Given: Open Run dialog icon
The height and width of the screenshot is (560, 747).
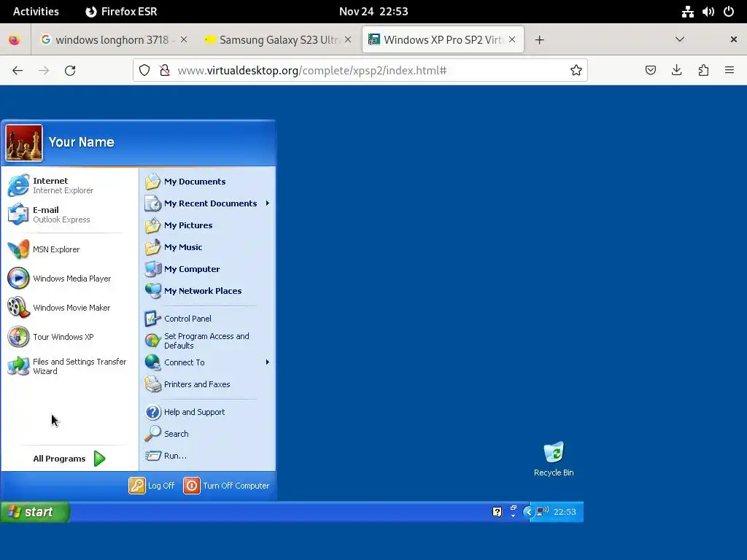Looking at the screenshot, I should pyautogui.click(x=152, y=456).
